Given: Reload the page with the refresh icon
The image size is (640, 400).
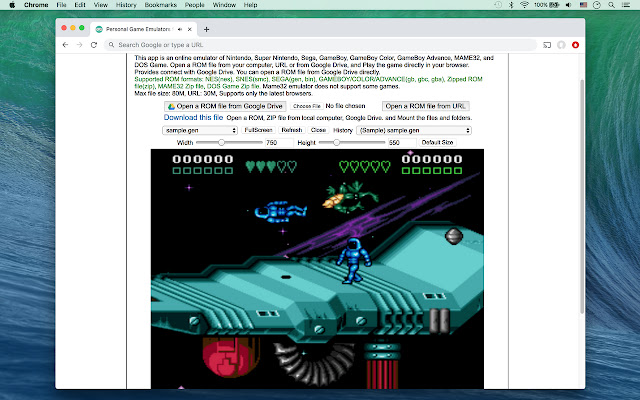Looking at the screenshot, I should [x=94, y=45].
